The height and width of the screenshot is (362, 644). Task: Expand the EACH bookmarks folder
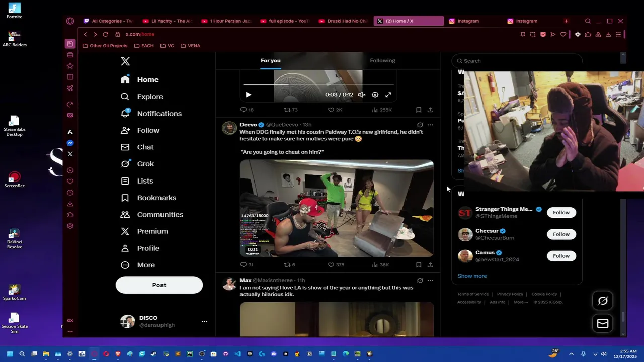click(x=144, y=46)
